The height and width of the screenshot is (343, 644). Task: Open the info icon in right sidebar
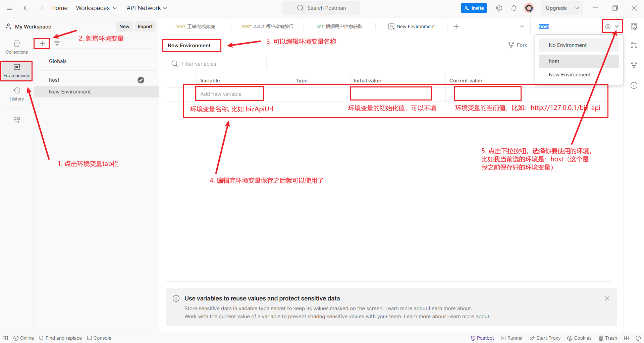(x=634, y=85)
